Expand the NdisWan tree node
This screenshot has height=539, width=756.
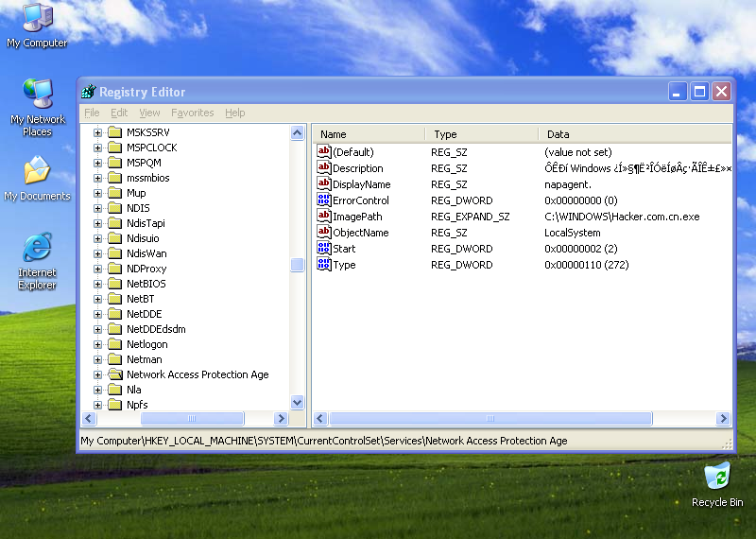pyautogui.click(x=98, y=253)
